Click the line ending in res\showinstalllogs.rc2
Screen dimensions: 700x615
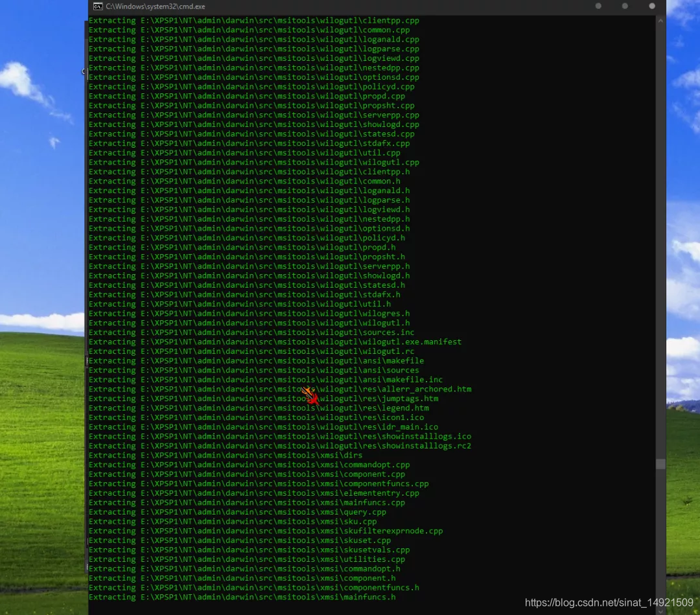[280, 446]
